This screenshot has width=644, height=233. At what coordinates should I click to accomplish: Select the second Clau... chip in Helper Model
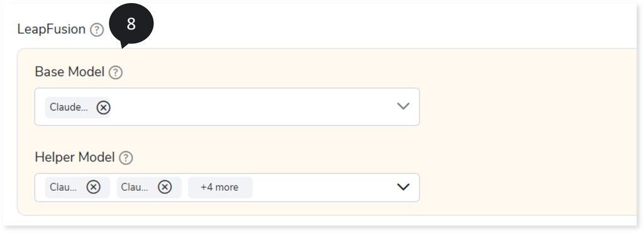pos(135,187)
